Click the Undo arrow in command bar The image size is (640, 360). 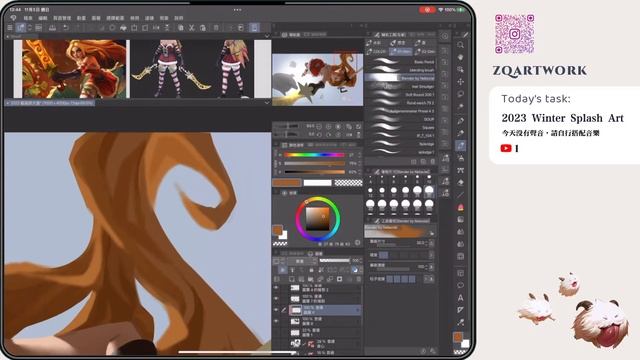coord(65,28)
